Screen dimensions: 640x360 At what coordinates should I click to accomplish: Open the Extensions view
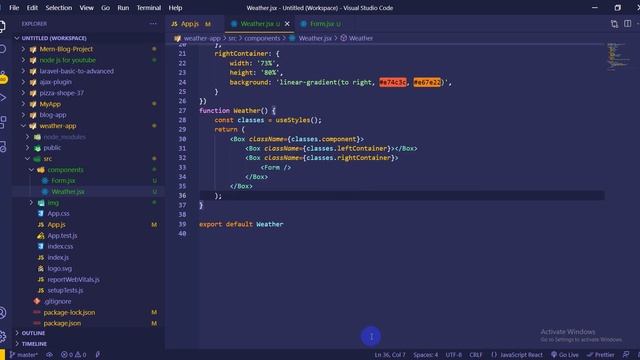tap(2, 122)
